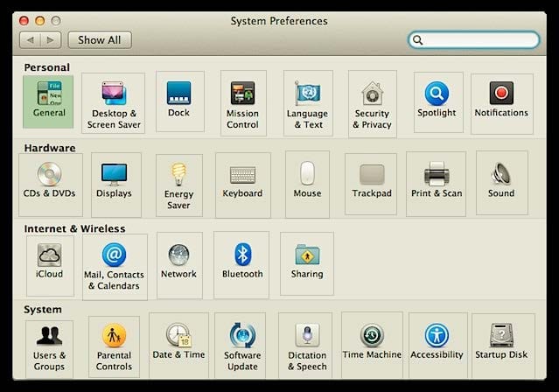
Task: Click the magnifier icon in search field
Action: coord(417,40)
